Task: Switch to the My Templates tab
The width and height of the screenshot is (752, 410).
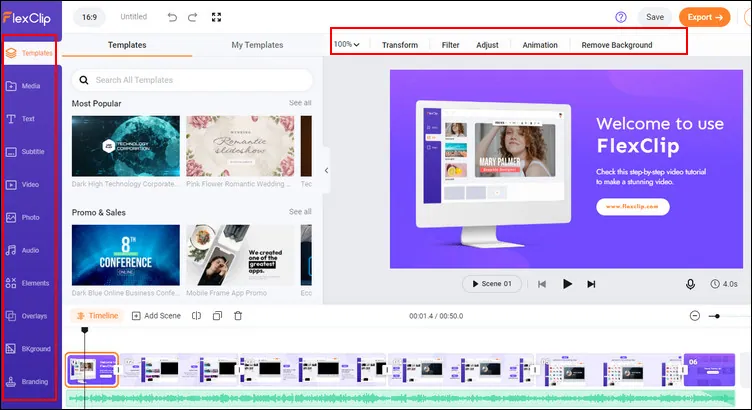Action: [257, 45]
